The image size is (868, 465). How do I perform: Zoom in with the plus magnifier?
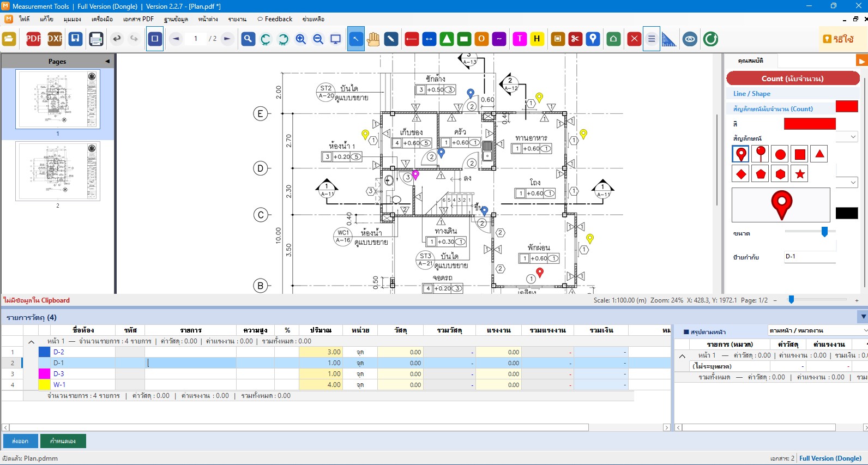tap(300, 39)
